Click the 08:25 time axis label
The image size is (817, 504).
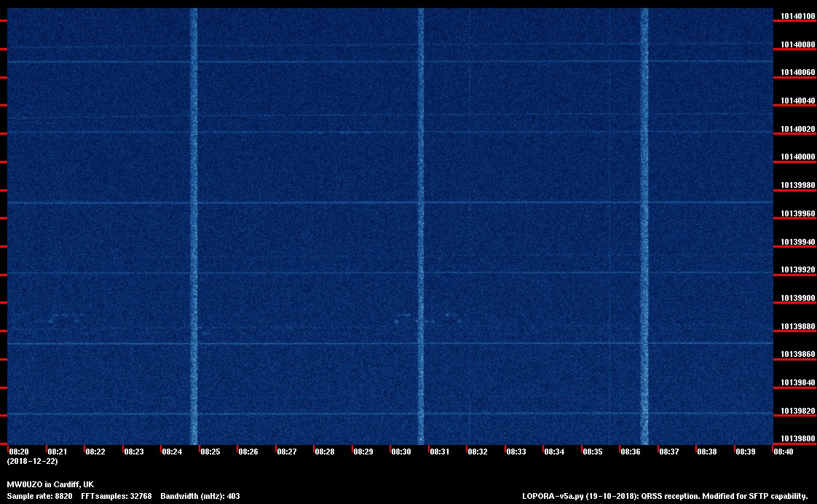[210, 452]
